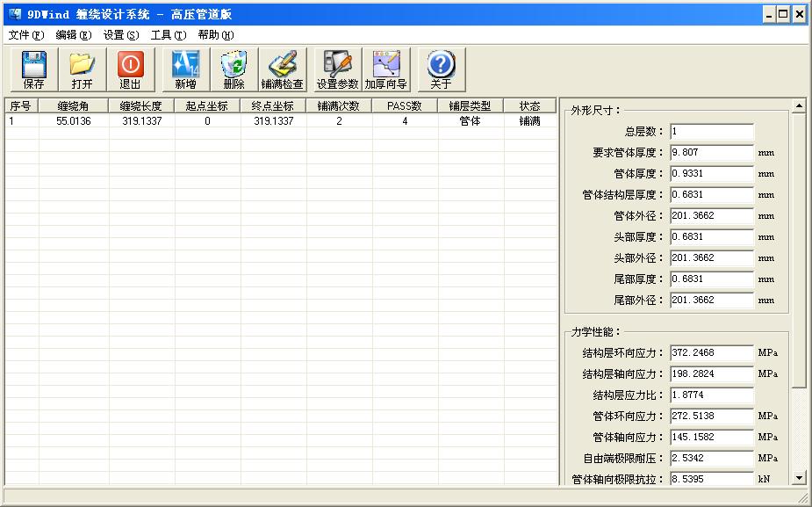Launch the 加厚向导 thickening wizard icon

click(x=385, y=69)
